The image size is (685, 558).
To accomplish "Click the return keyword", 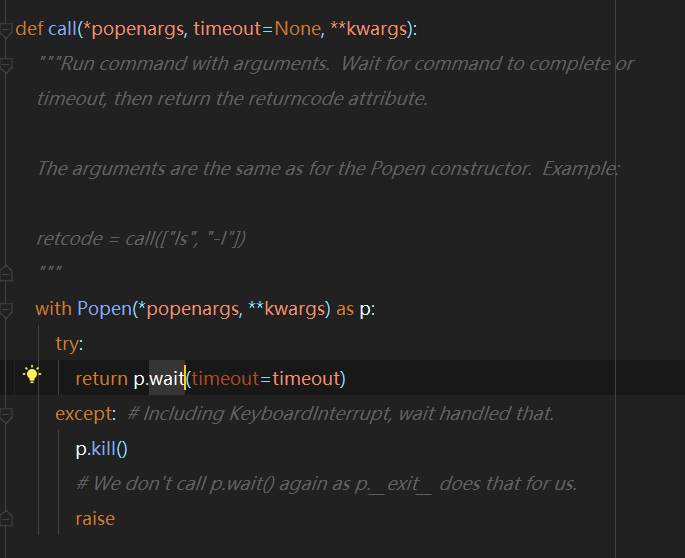I will coord(102,378).
